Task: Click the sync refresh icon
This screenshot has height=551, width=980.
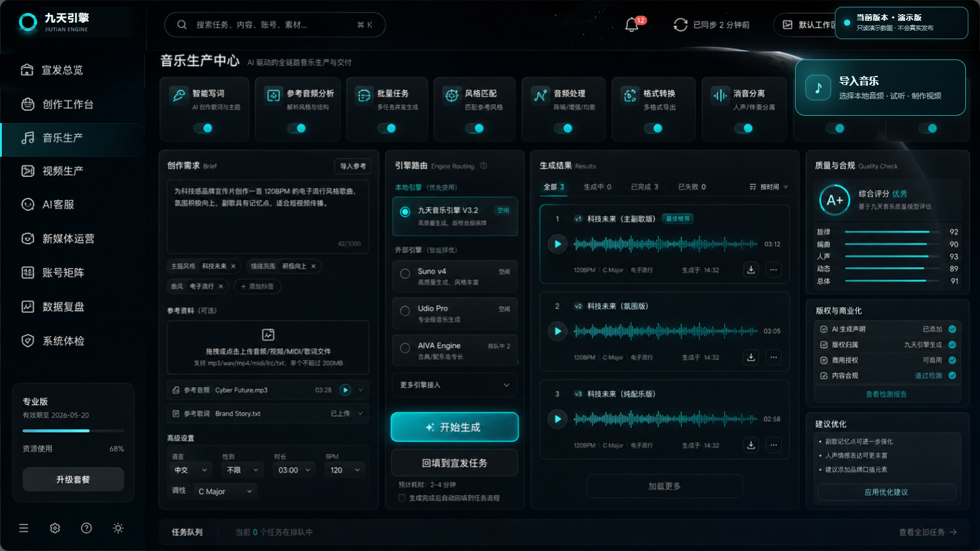Action: (x=680, y=25)
